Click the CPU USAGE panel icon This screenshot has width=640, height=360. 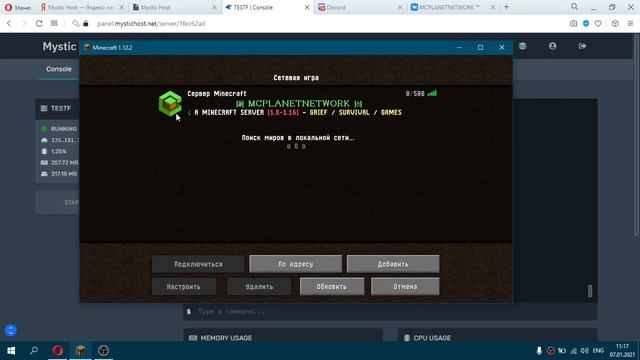click(407, 338)
